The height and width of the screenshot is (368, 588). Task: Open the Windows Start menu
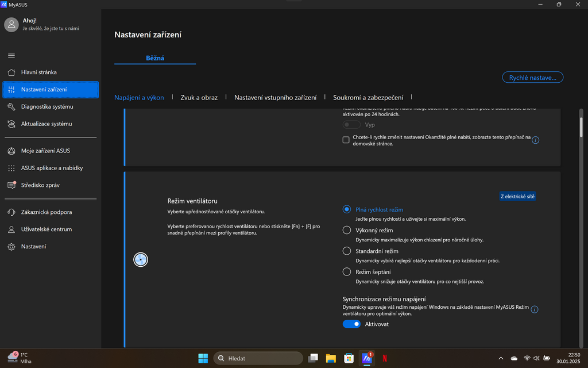(203, 358)
